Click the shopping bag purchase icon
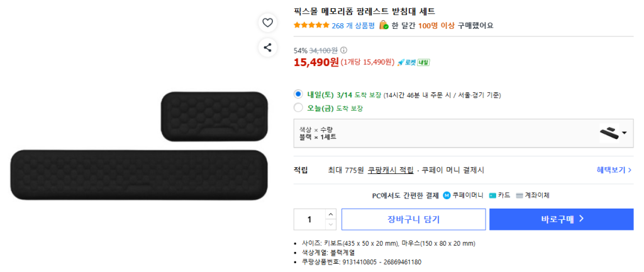644x272 pixels. tap(383, 25)
